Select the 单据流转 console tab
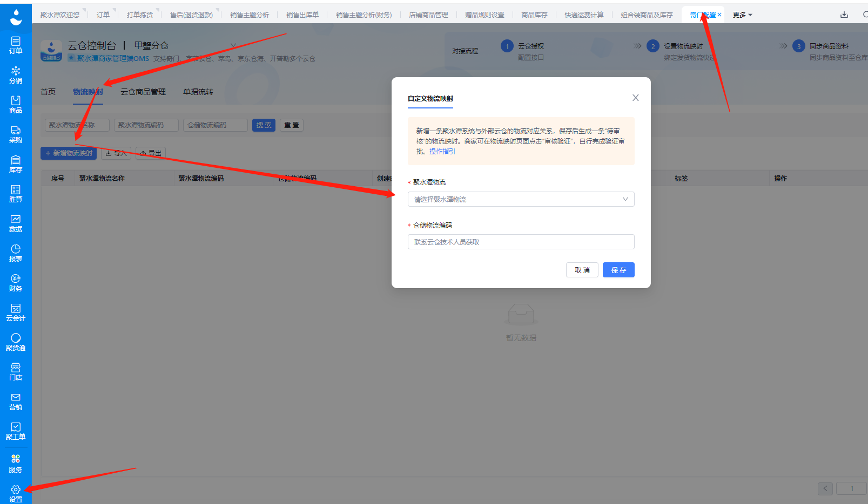868x504 pixels. coord(198,92)
